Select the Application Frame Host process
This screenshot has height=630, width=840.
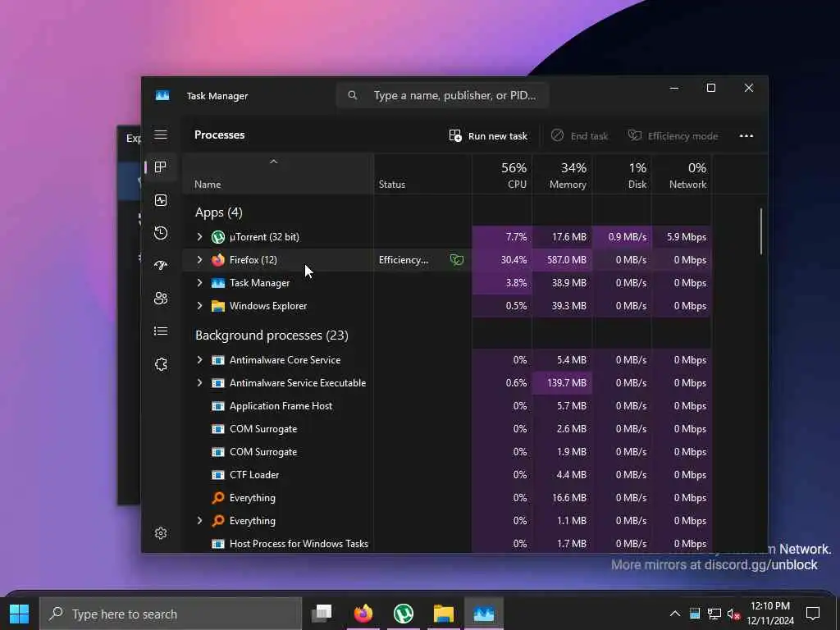tap(447, 406)
